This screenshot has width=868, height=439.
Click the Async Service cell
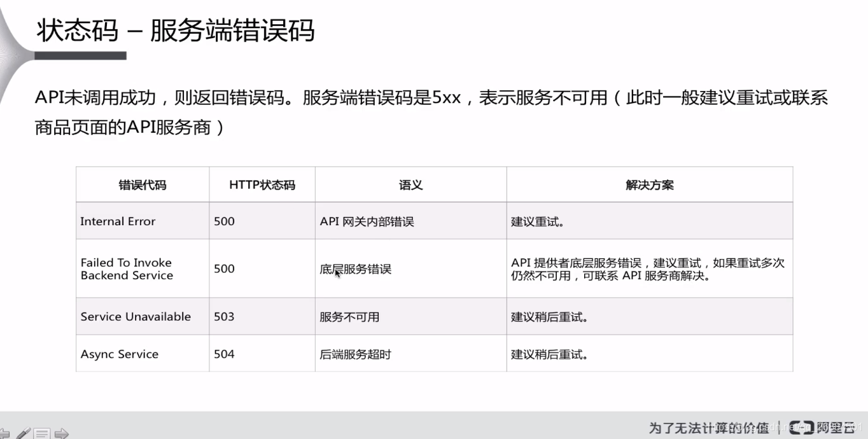(x=143, y=354)
